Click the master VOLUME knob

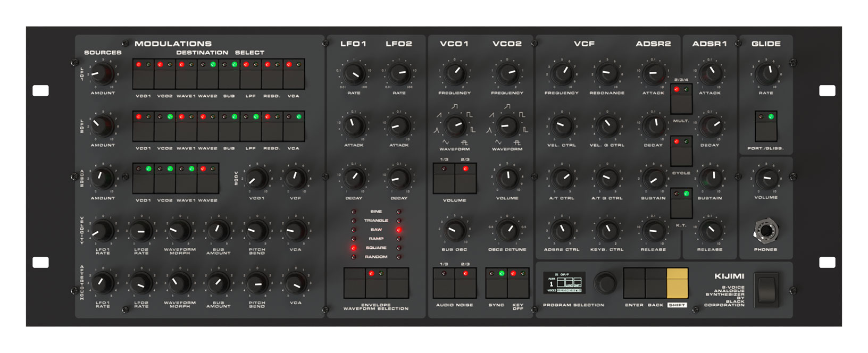[766, 179]
